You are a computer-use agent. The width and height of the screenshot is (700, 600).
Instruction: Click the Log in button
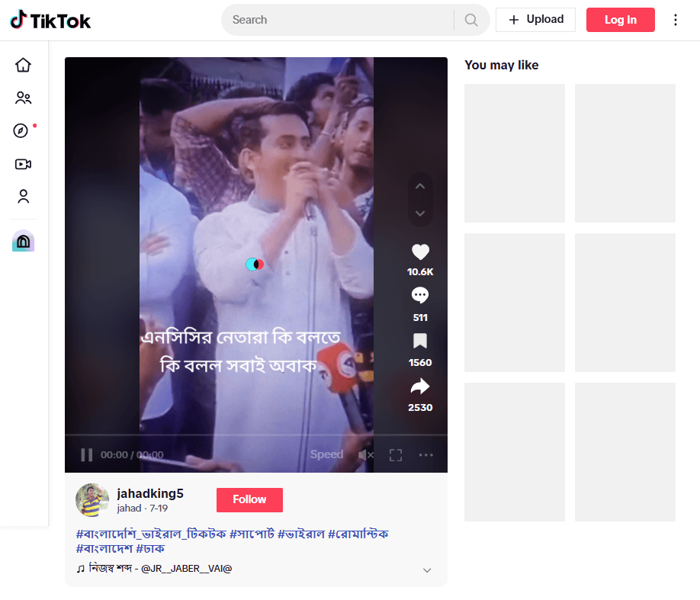620,20
